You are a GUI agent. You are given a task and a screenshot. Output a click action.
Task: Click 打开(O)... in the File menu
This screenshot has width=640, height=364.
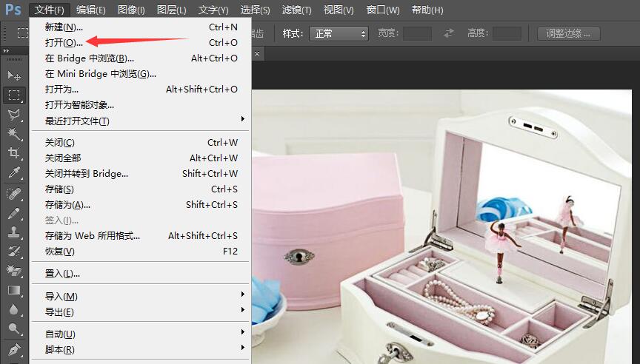(64, 42)
